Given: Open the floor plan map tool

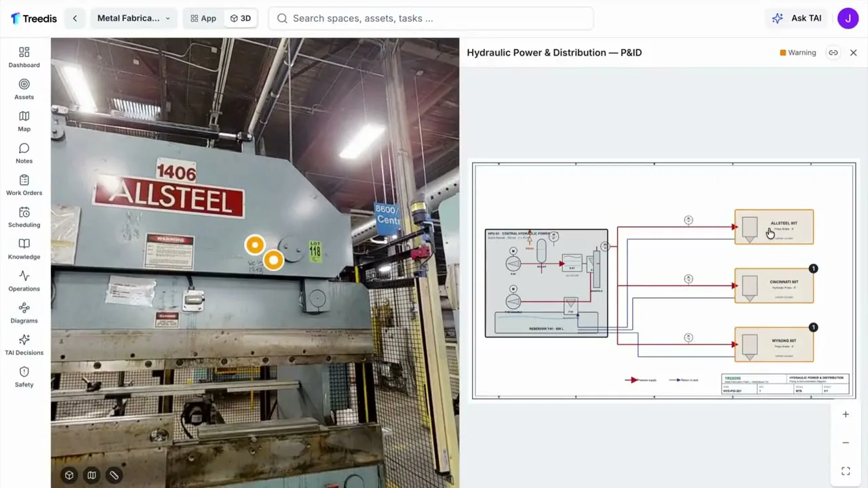Looking at the screenshot, I should pyautogui.click(x=92, y=475).
